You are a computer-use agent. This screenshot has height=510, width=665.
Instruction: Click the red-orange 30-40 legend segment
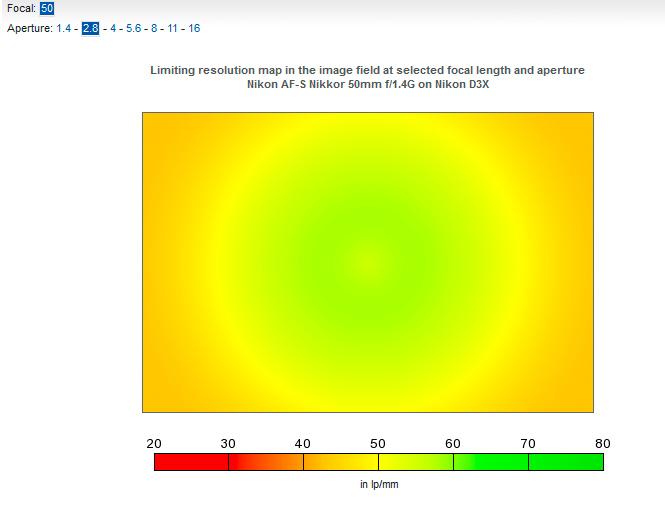pos(266,462)
